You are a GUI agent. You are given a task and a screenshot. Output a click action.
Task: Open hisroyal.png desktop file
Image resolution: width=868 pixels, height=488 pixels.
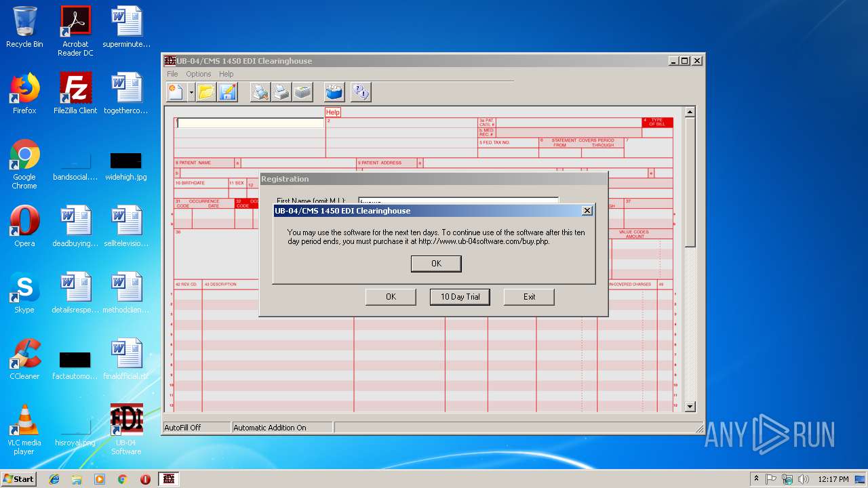75,432
